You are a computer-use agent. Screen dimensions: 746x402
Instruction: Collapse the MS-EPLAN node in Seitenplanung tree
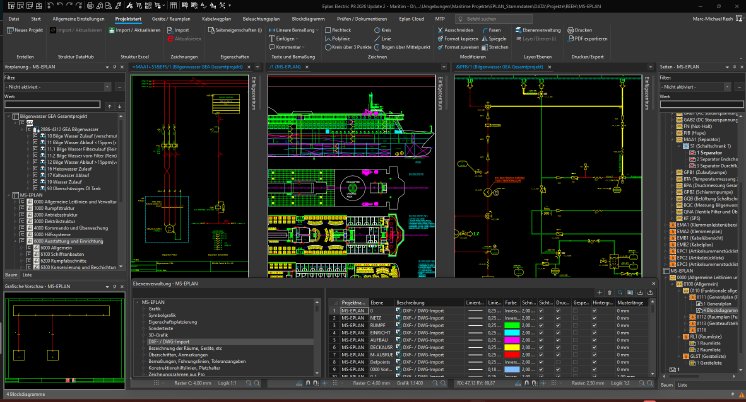[9, 195]
